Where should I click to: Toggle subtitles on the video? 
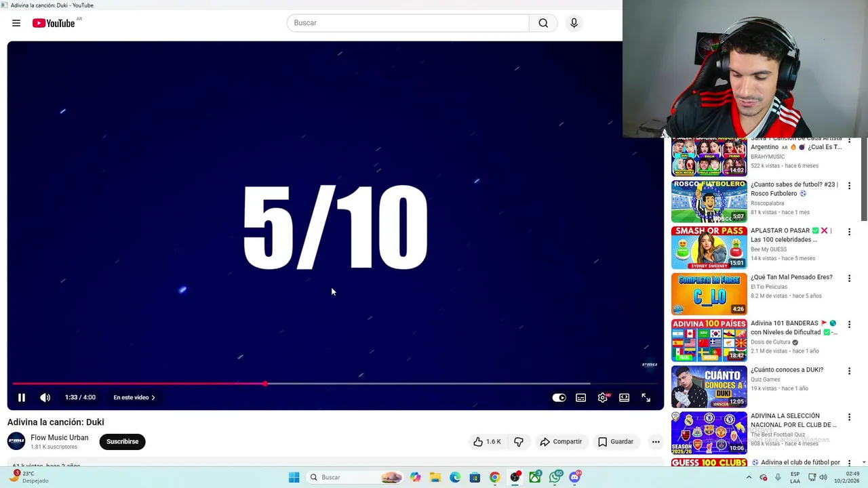tap(581, 398)
